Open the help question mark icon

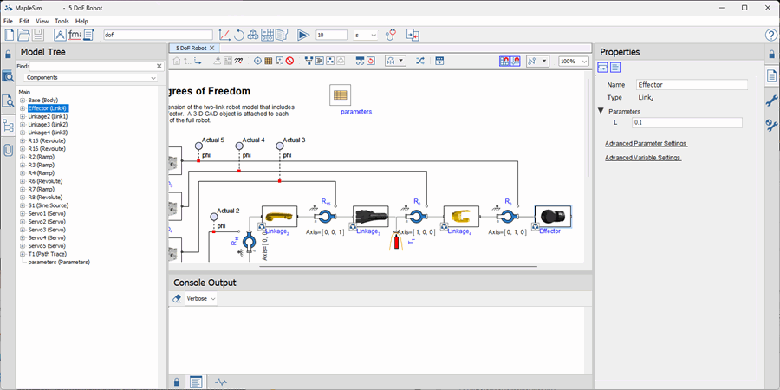click(x=771, y=35)
